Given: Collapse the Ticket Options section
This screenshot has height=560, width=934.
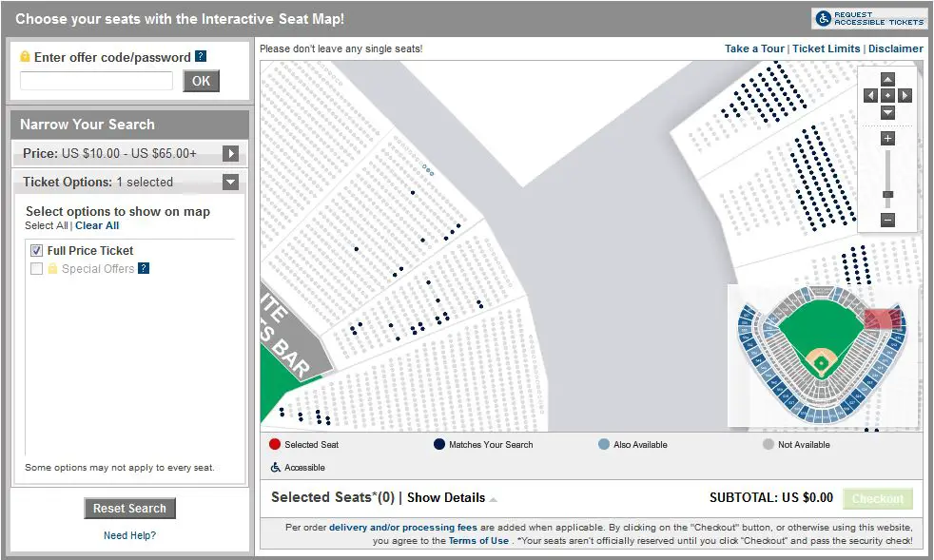Looking at the screenshot, I should 230,182.
